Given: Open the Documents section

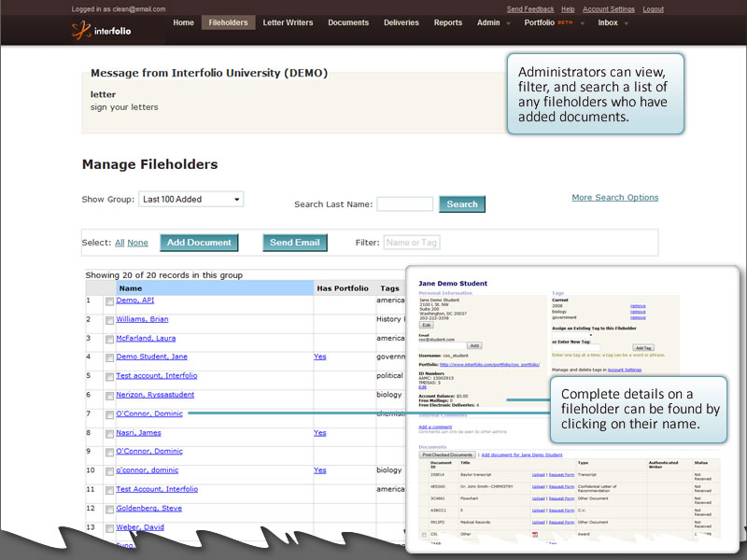Looking at the screenshot, I should click(348, 22).
